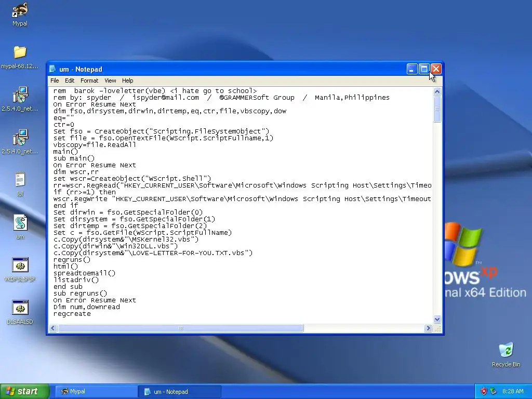
Task: Click the tray icon beside the security shield
Action: click(494, 391)
